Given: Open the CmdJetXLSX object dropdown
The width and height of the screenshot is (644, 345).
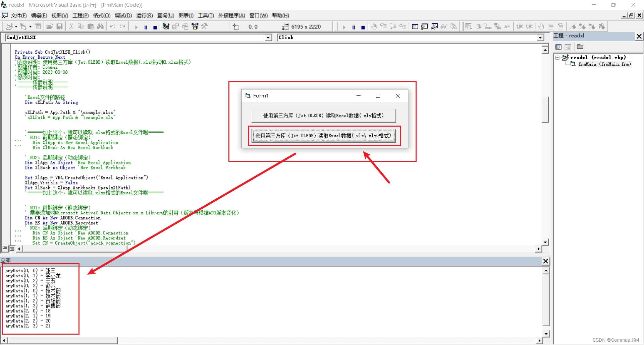Looking at the screenshot, I should pyautogui.click(x=268, y=38).
